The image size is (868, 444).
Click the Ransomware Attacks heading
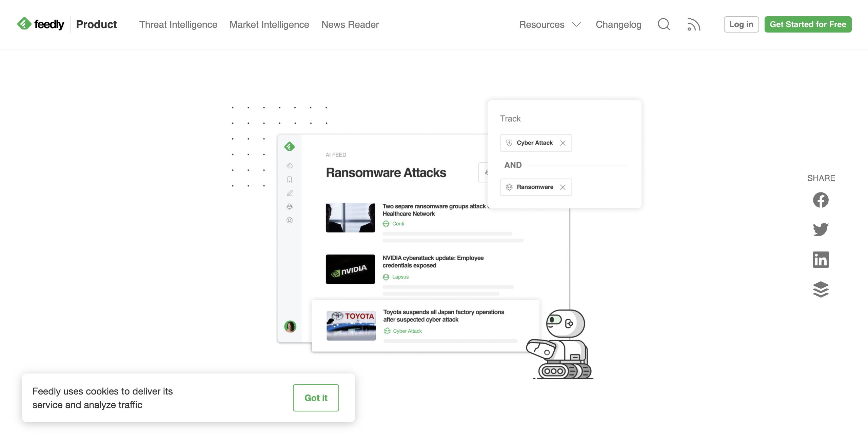coord(386,173)
